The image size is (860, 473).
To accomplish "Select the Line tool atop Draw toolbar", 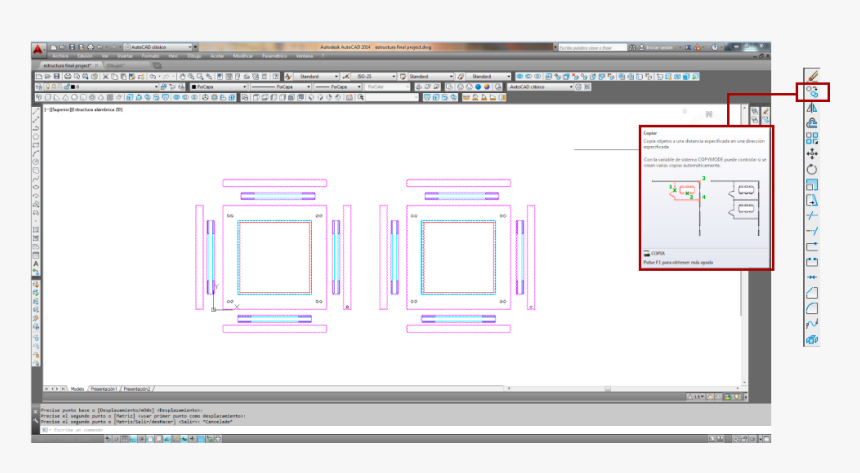I will [36, 111].
